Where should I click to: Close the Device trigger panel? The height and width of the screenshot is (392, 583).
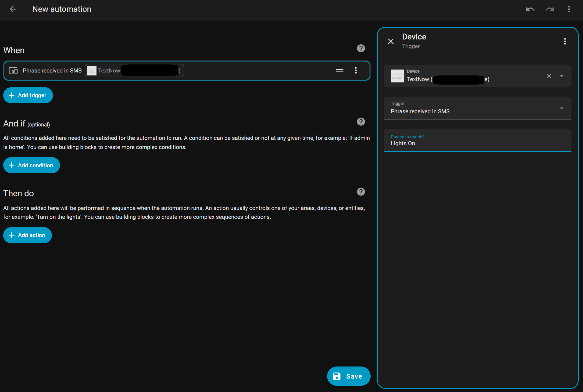tap(391, 41)
